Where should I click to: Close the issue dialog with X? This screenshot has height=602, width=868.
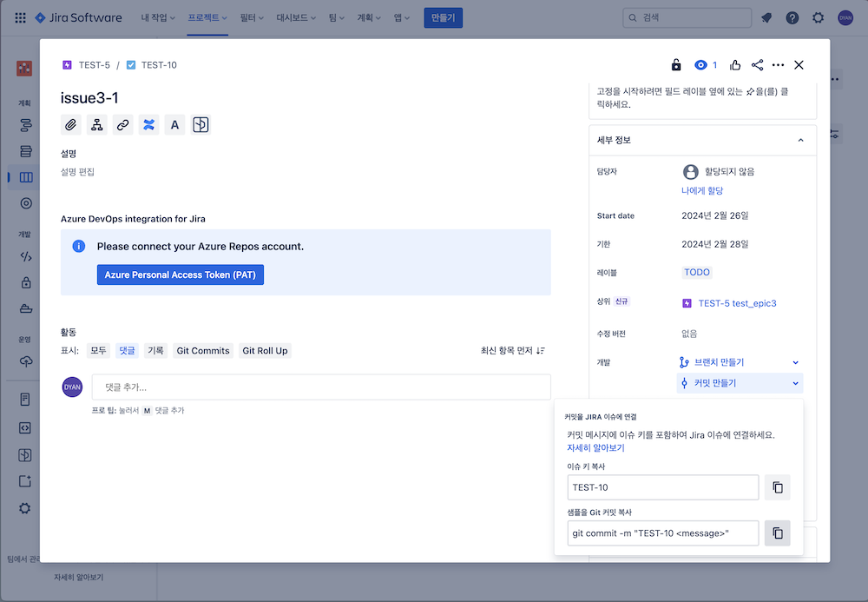tap(799, 65)
